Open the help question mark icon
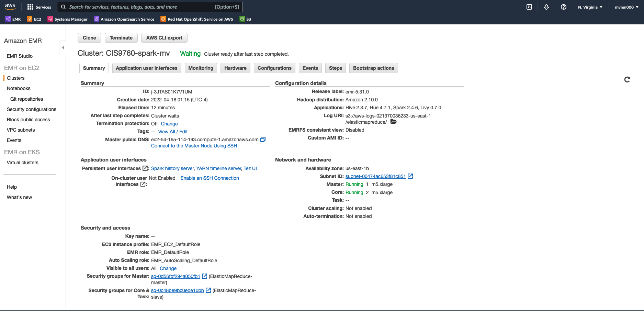The image size is (644, 311). click(x=564, y=7)
